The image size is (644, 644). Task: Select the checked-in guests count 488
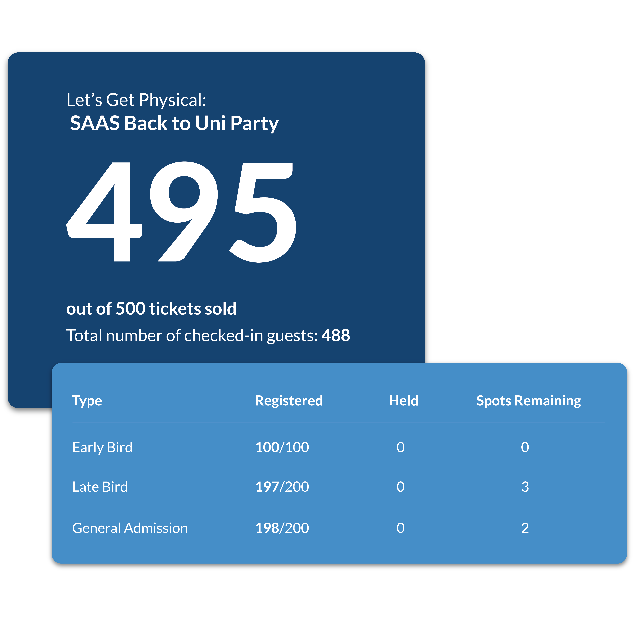[x=336, y=335]
